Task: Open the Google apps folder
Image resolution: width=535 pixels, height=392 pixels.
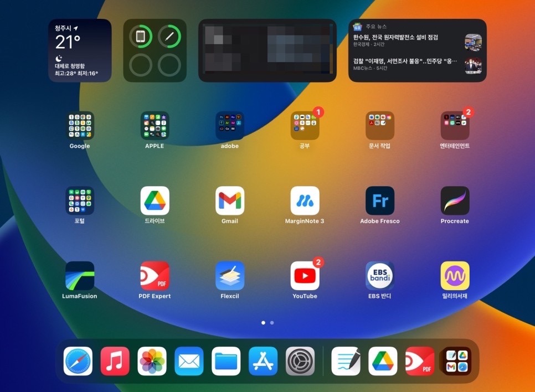Action: pyautogui.click(x=80, y=126)
